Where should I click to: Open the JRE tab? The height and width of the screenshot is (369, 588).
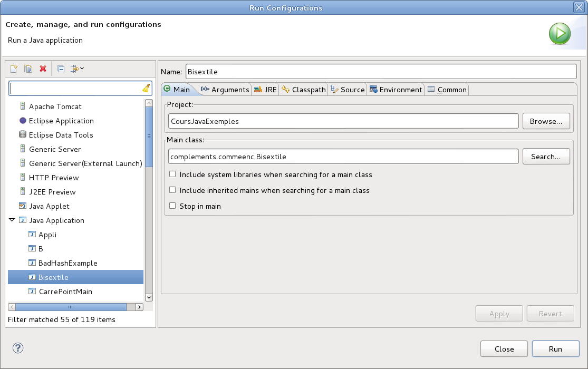tap(265, 90)
